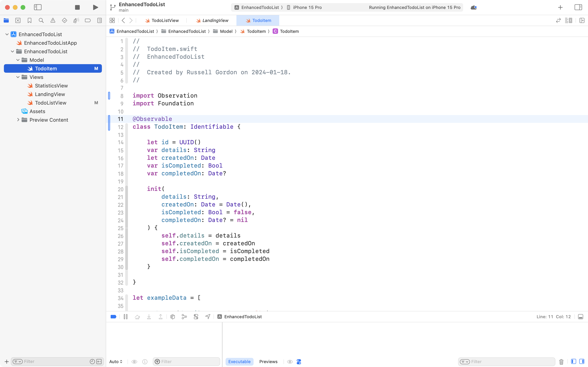Open the Bookmark navigator

pyautogui.click(x=29, y=20)
